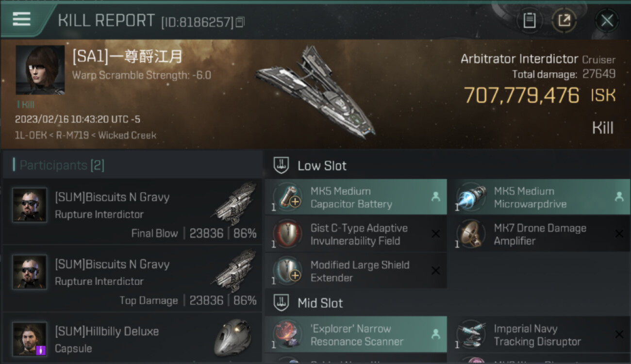Click the MK5 Medium Microwarpdrive icon
Image resolution: width=631 pixels, height=364 pixels.
point(471,198)
